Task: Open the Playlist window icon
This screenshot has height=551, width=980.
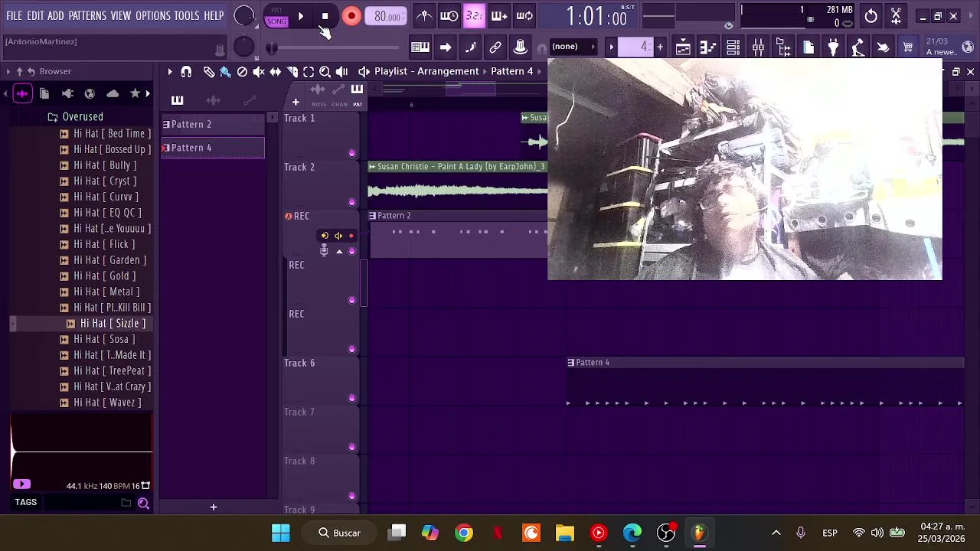Action: pos(683,47)
